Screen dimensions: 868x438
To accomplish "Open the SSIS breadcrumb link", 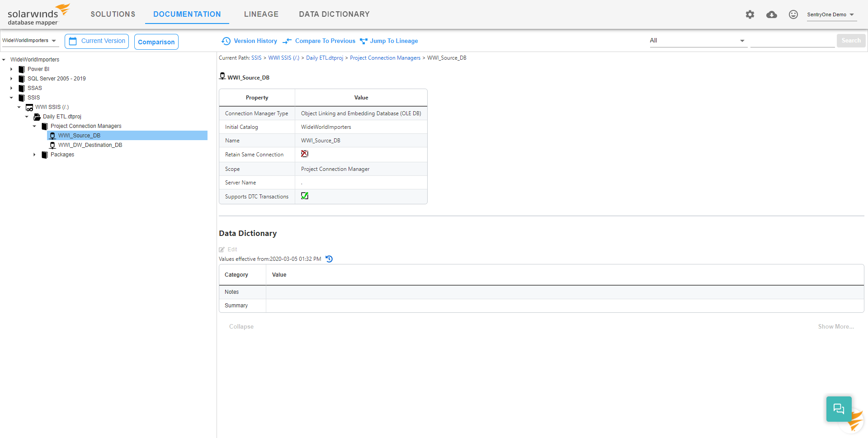I will coord(256,58).
